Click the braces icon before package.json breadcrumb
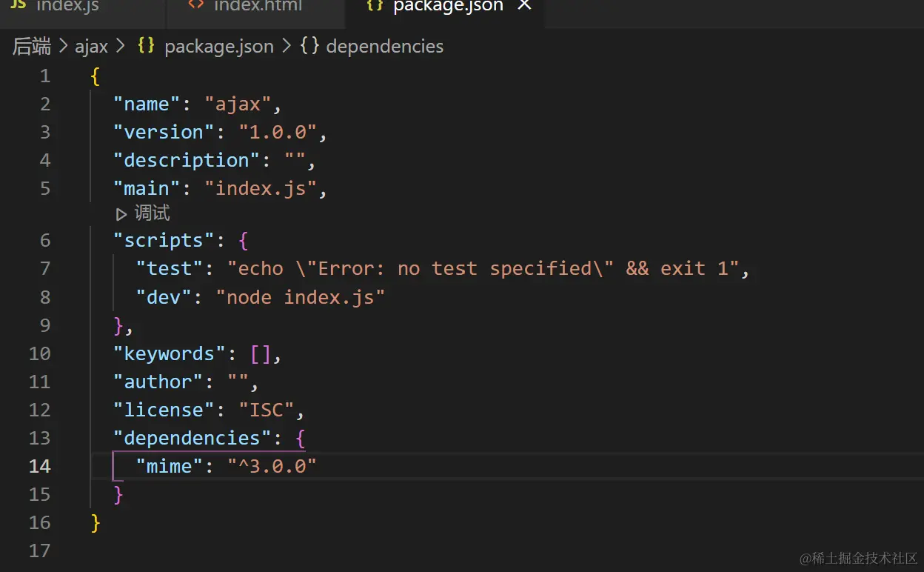Image resolution: width=924 pixels, height=572 pixels. click(x=147, y=46)
